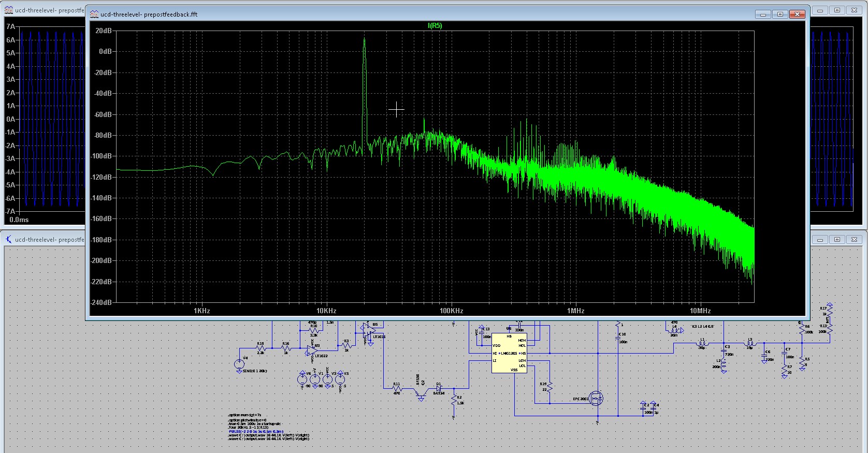The width and height of the screenshot is (868, 453).
Task: Click the waveform window's title bar icon
Action: click(x=9, y=10)
